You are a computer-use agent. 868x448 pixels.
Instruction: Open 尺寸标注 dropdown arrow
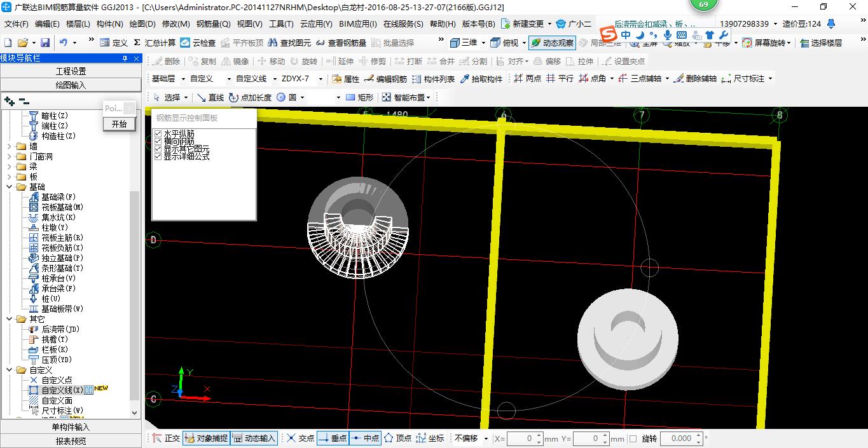[771, 79]
